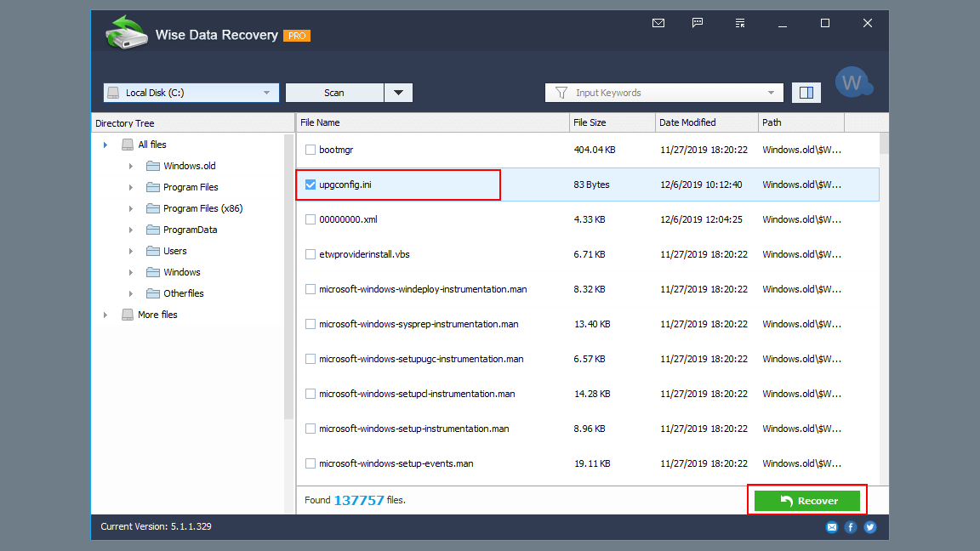Check the 00000000.xml checkbox

[x=310, y=219]
